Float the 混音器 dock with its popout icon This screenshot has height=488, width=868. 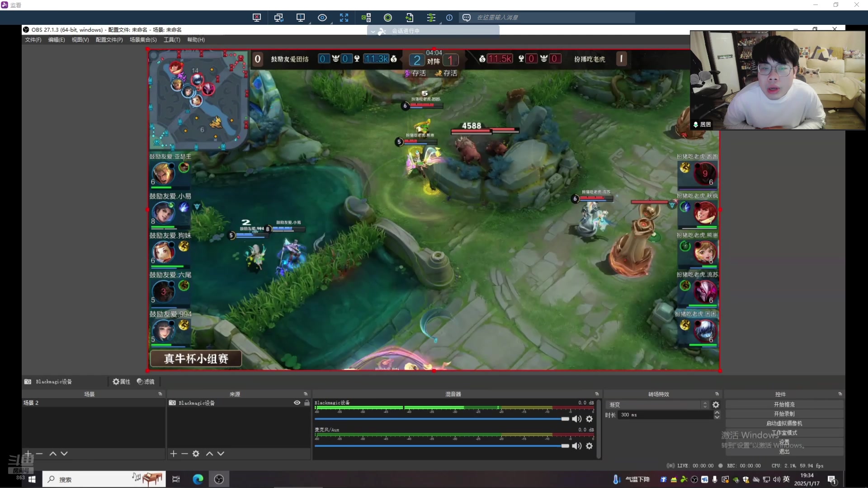click(x=597, y=394)
